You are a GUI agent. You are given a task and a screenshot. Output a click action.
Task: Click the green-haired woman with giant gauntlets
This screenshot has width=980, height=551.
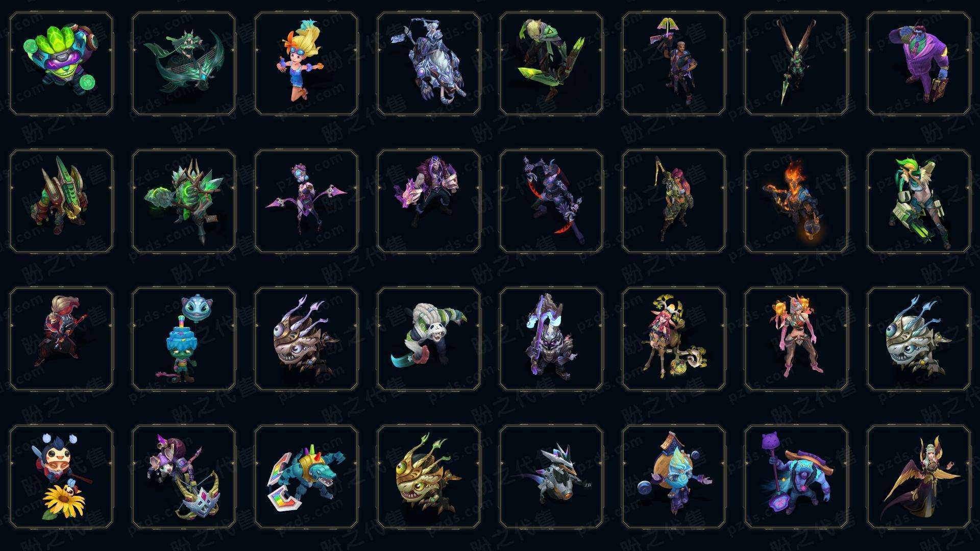pyautogui.click(x=919, y=201)
